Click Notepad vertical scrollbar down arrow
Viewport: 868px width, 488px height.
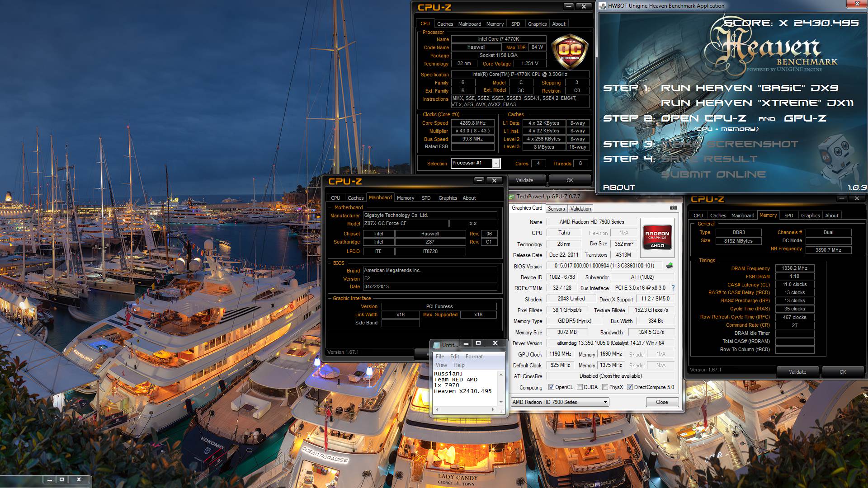pos(501,402)
